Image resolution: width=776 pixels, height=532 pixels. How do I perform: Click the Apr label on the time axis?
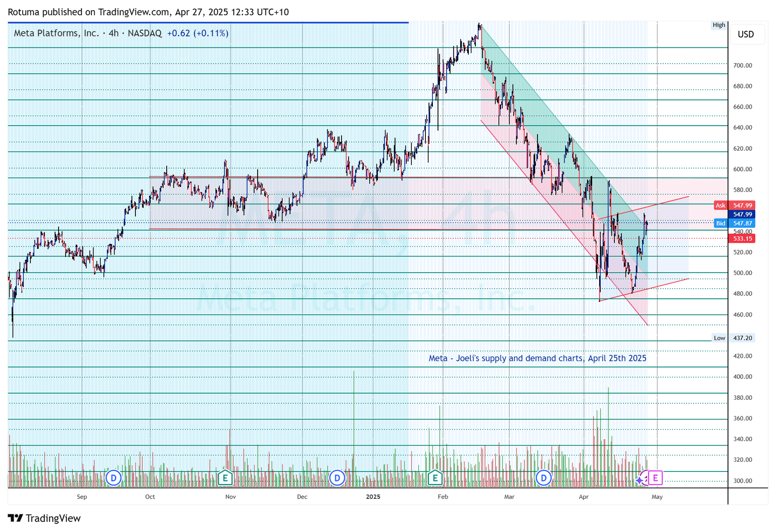tap(584, 497)
